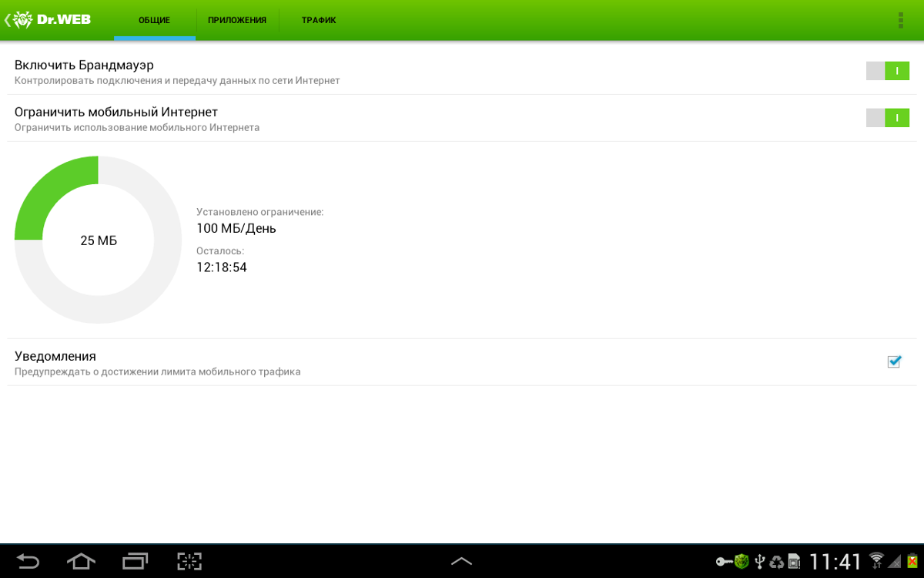Viewport: 924px width, 578px height.
Task: Switch to the Приложения tab
Action: 237,20
